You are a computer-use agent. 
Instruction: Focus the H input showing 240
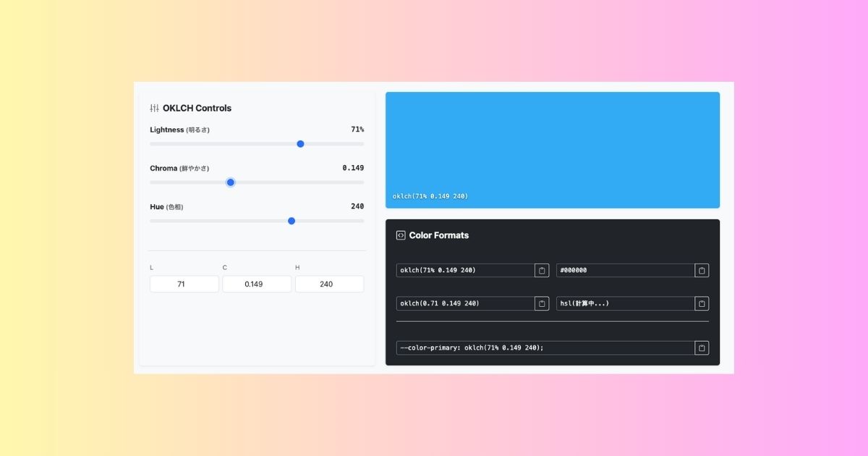[329, 284]
